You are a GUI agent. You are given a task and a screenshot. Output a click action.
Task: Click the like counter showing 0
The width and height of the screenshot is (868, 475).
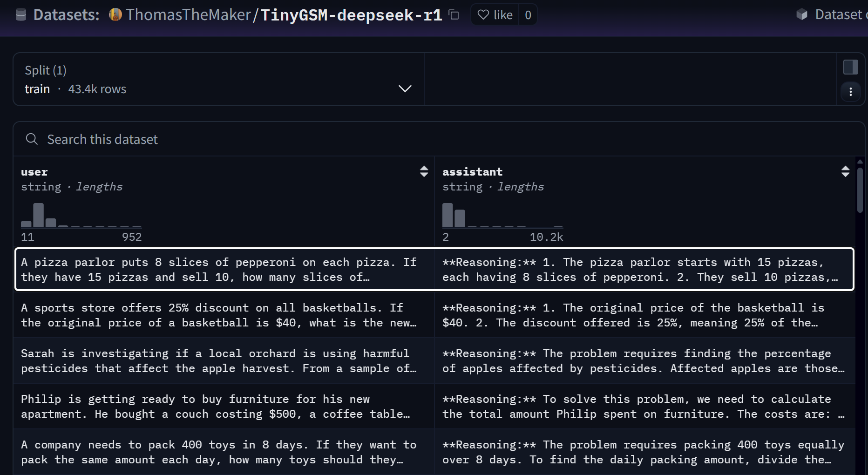coord(528,14)
